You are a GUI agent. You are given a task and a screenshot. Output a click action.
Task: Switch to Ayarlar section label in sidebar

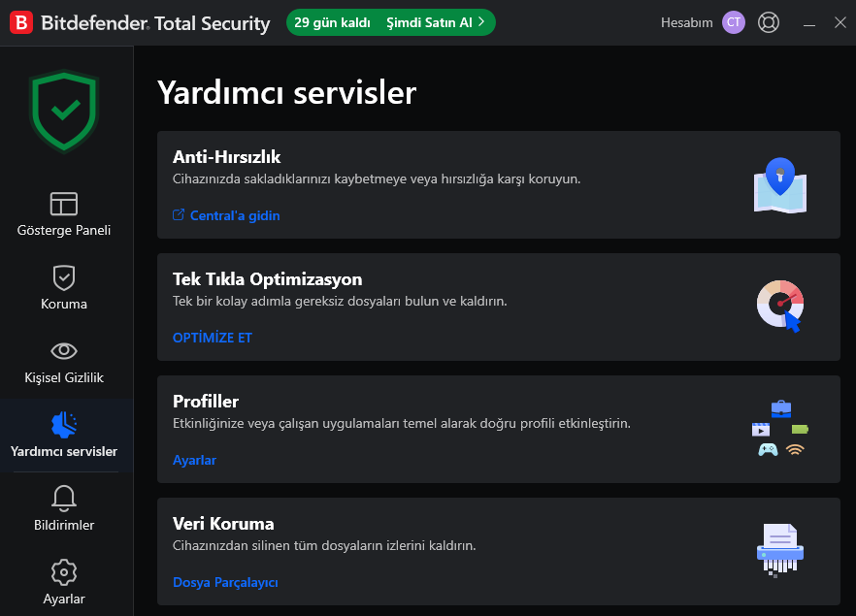point(64,599)
